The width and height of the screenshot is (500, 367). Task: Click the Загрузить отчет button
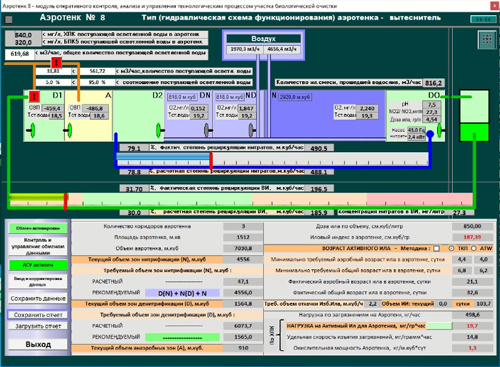[38, 326]
